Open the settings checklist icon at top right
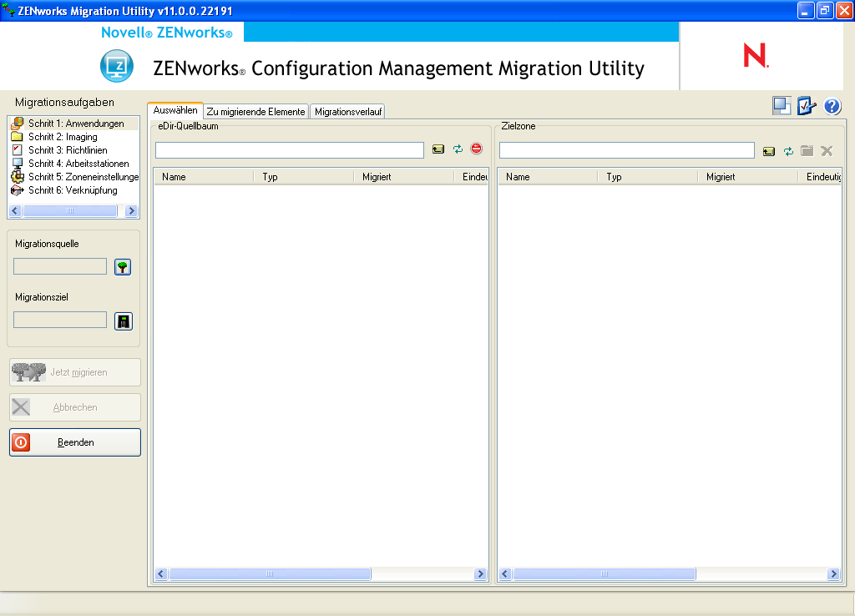This screenshot has height=616, width=855. (x=806, y=106)
